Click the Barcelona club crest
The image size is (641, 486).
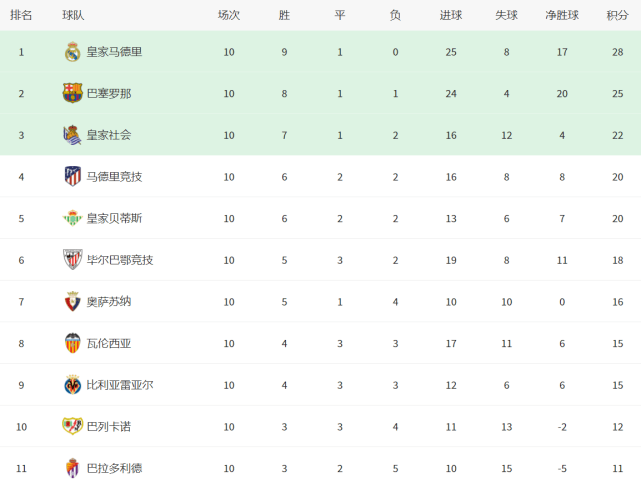pyautogui.click(x=73, y=93)
